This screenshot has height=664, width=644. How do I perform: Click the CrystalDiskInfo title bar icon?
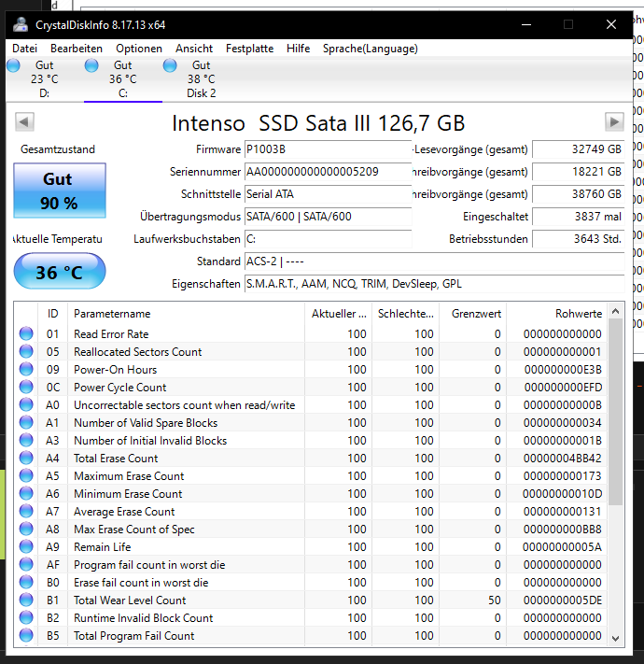[x=20, y=24]
